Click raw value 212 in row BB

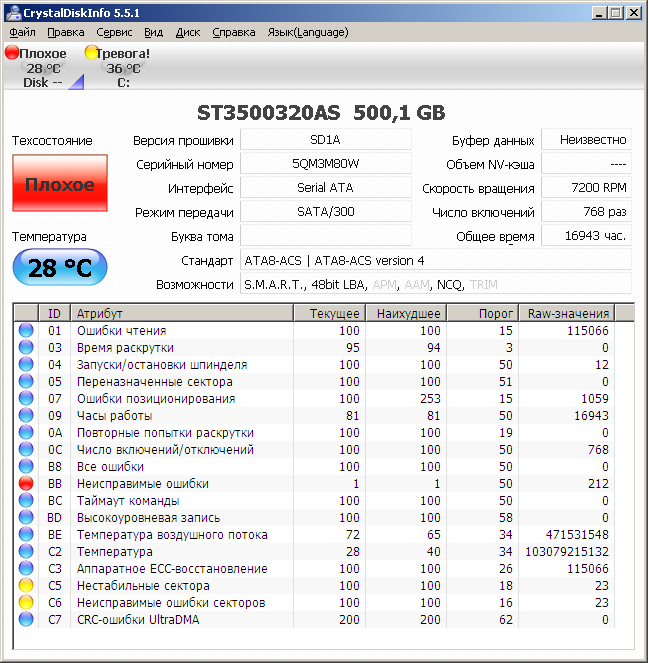tap(598, 483)
